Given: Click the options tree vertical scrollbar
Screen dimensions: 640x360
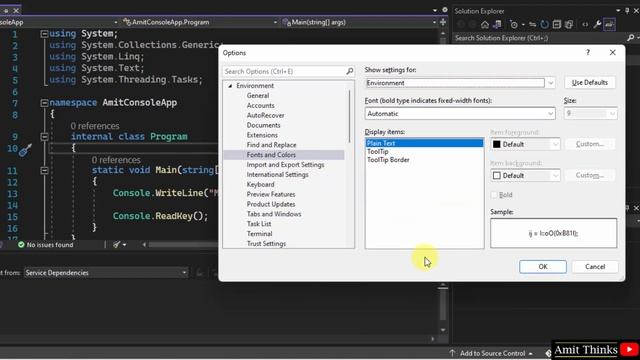Looking at the screenshot, I should [x=349, y=116].
